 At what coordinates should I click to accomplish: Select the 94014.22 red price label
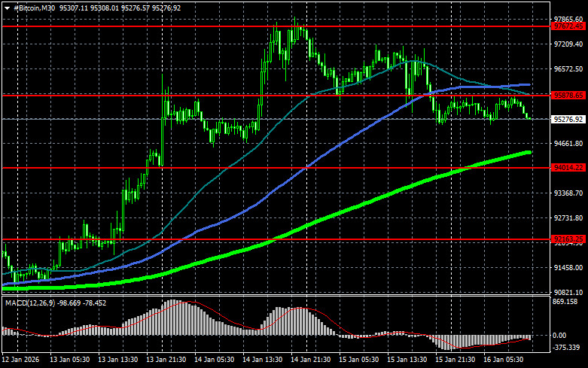pyautogui.click(x=568, y=167)
